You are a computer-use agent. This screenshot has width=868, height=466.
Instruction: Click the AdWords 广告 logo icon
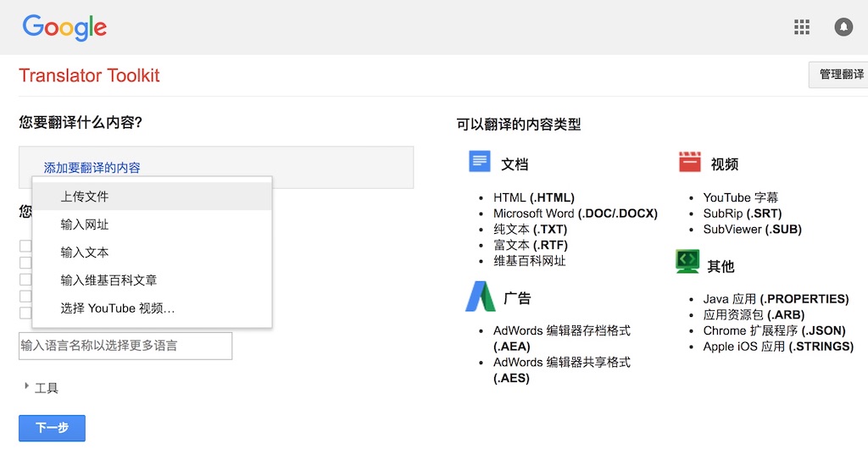tap(479, 297)
